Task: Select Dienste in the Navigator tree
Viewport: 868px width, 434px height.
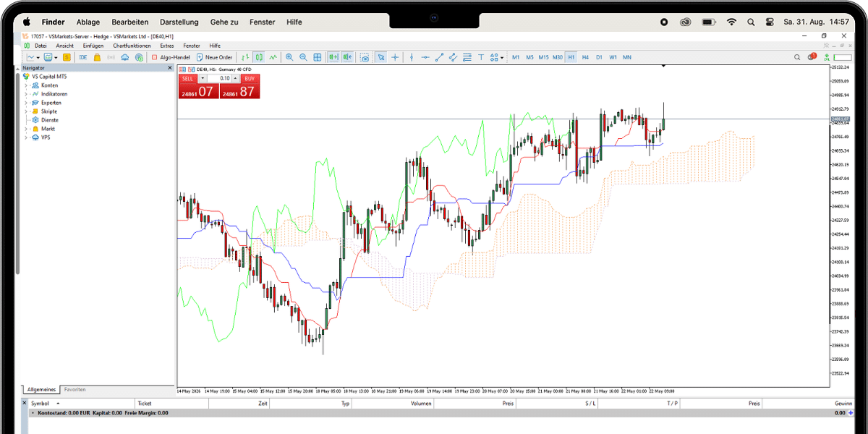Action: coord(50,120)
